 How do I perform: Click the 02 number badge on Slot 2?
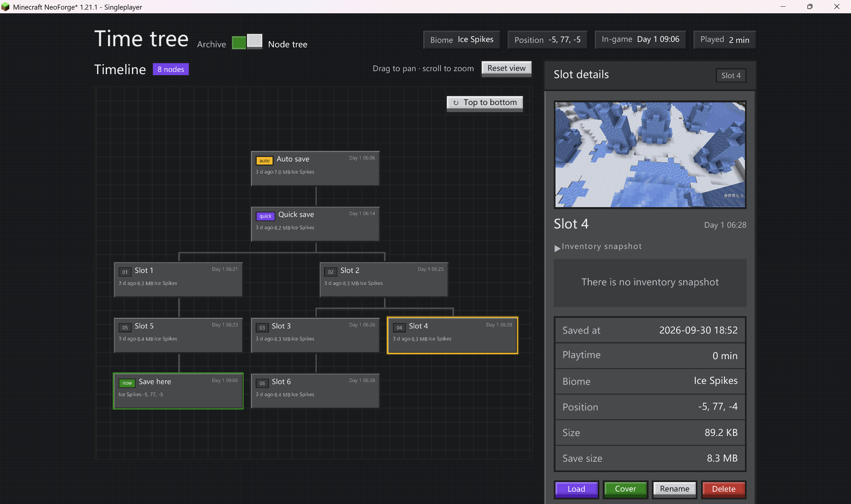(331, 272)
